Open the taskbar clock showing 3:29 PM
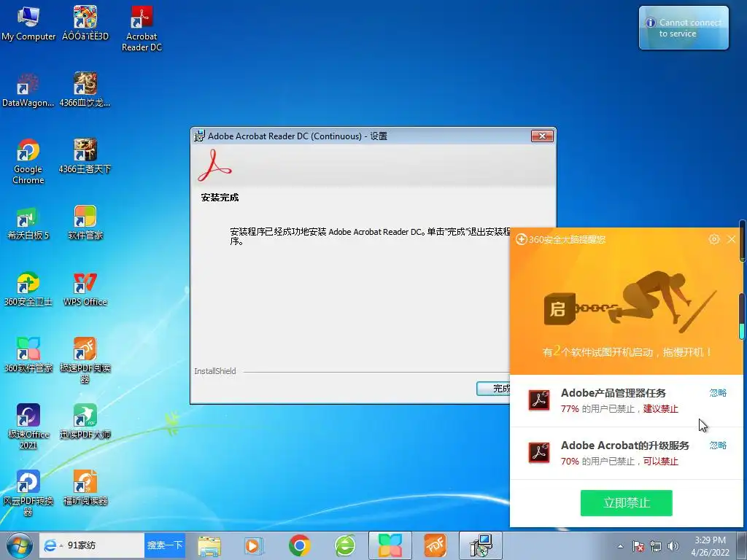Screen dimensions: 747x560 (x=710, y=546)
